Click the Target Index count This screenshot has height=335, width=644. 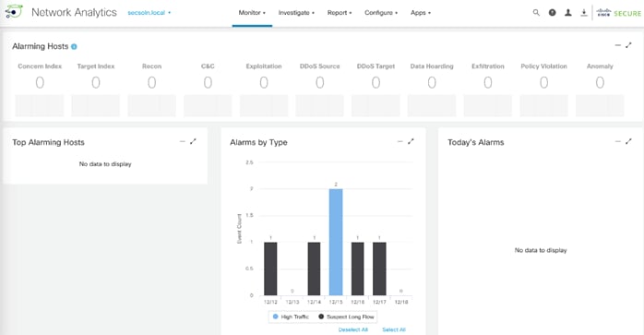[x=96, y=83]
